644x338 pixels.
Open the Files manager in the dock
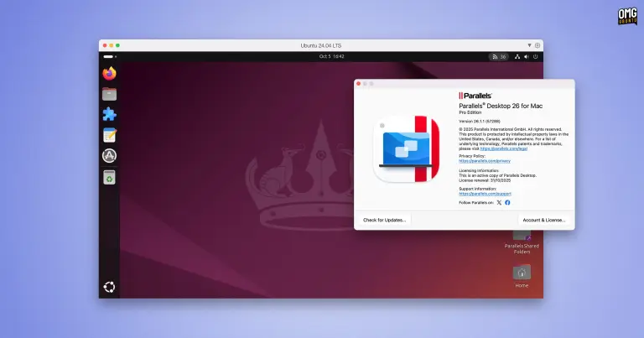coord(109,94)
